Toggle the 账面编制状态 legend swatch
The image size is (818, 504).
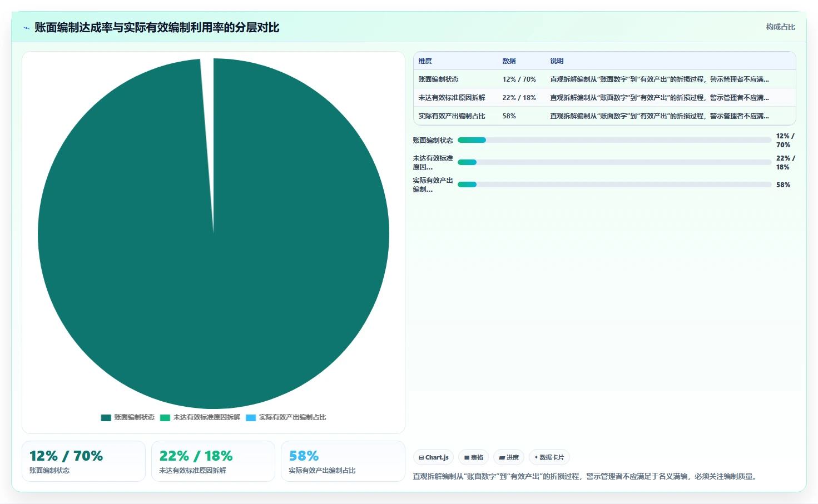106,417
